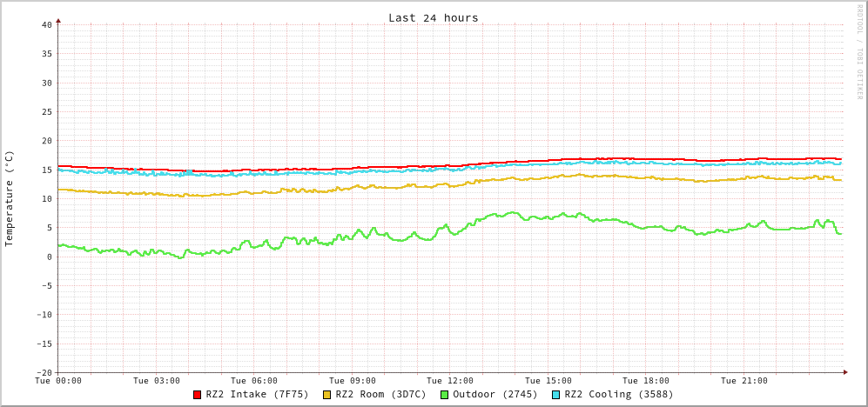Click the green Outdoor legend swatch
868x407 pixels.
[x=444, y=395]
